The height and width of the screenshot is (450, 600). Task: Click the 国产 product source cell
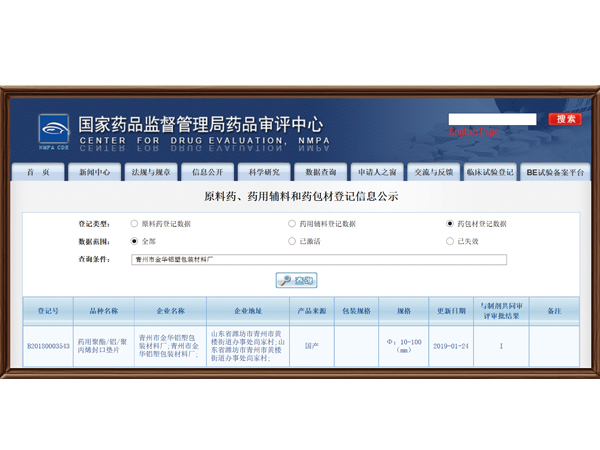pyautogui.click(x=312, y=346)
